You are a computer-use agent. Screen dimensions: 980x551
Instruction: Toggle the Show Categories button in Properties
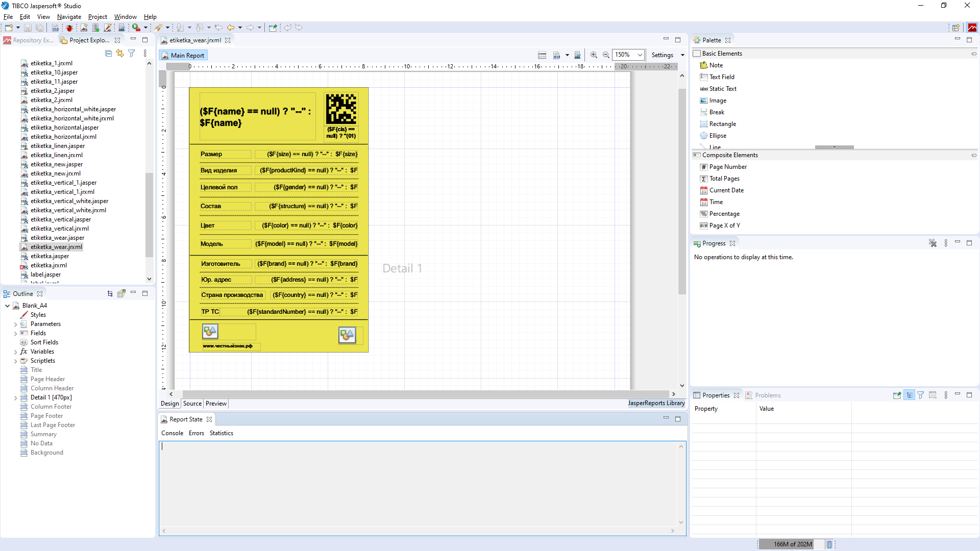909,395
